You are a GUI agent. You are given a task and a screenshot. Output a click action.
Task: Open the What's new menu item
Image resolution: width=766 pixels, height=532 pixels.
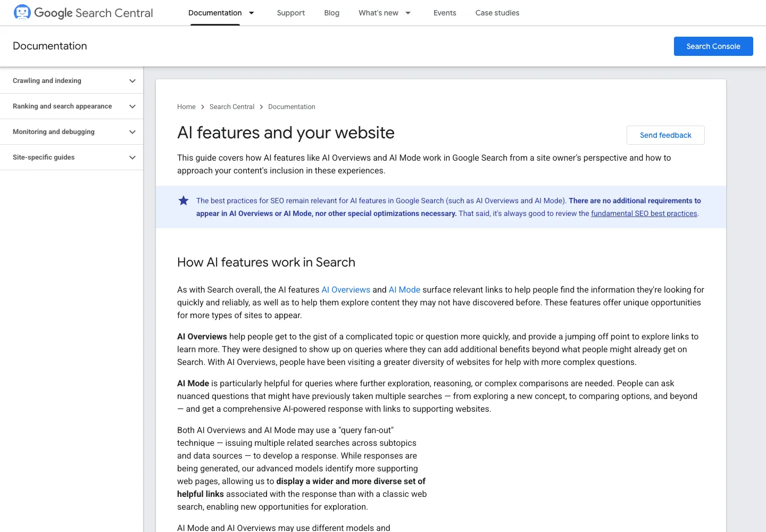378,13
